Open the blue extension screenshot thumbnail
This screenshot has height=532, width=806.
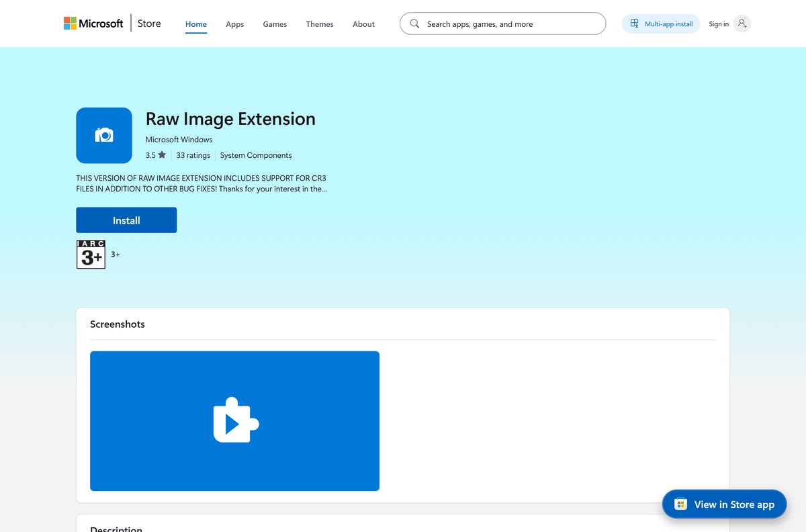234,421
